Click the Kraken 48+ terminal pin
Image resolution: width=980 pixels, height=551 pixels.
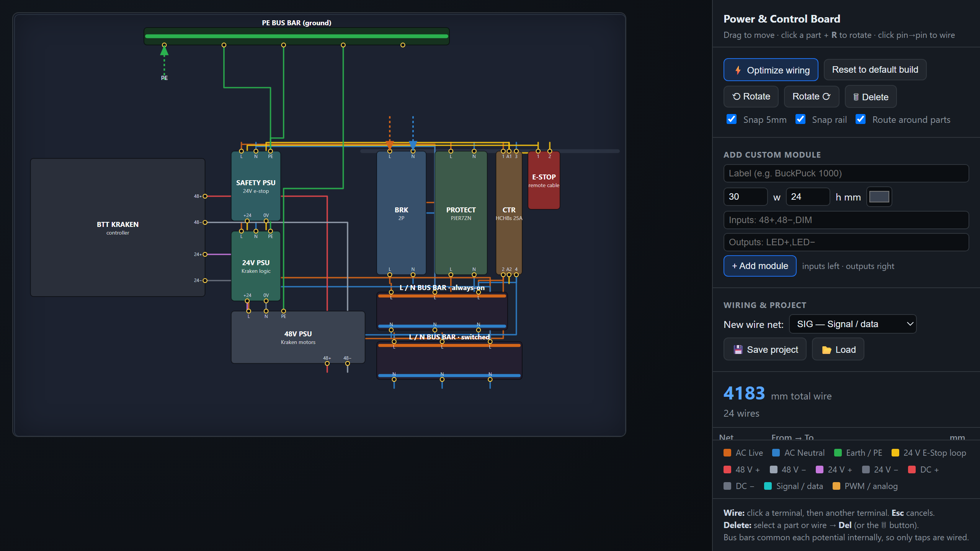(205, 196)
